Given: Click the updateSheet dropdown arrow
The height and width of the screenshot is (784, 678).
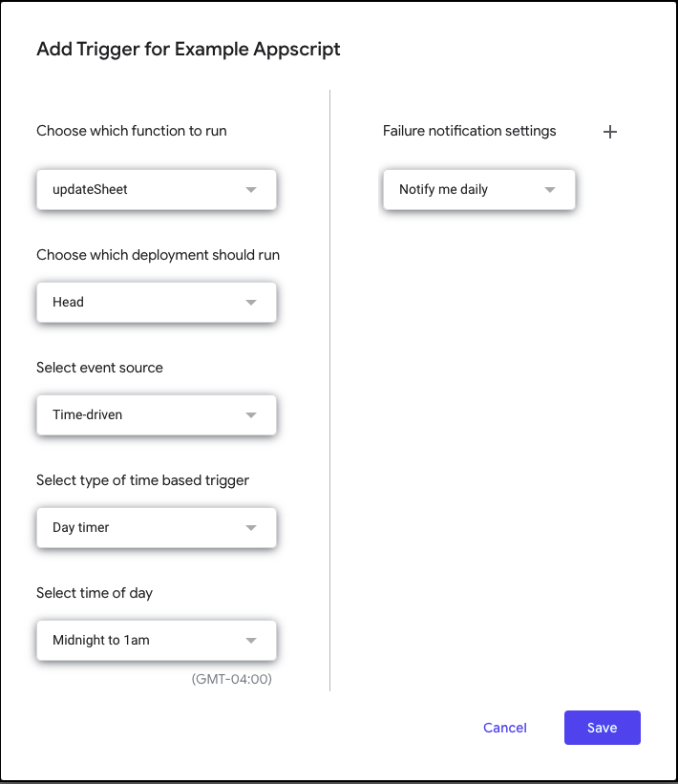Looking at the screenshot, I should [251, 190].
